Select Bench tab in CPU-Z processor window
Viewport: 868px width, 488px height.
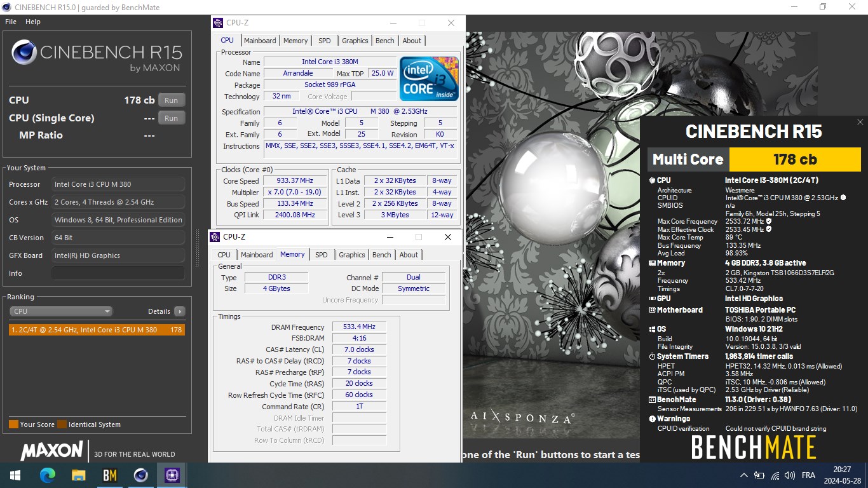tap(385, 41)
